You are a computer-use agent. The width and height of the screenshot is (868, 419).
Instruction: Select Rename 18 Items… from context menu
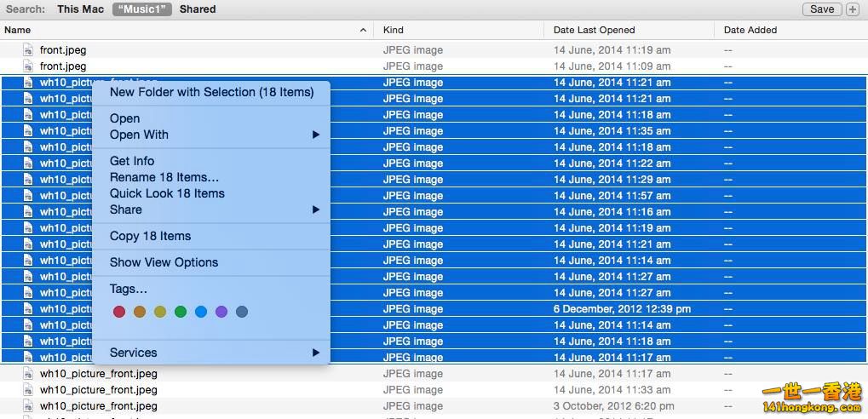164,177
